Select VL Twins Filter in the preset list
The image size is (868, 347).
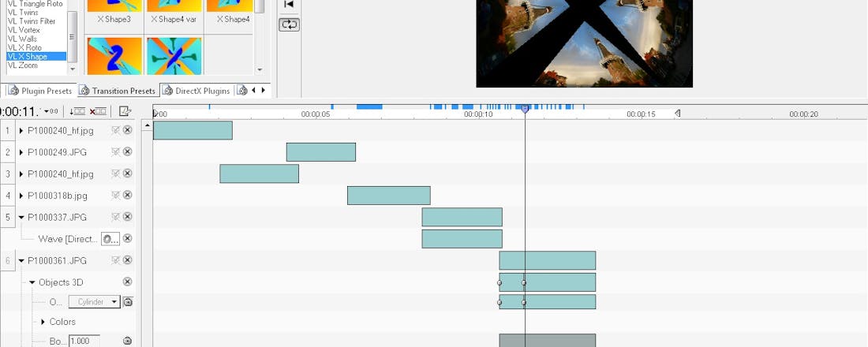pos(32,21)
